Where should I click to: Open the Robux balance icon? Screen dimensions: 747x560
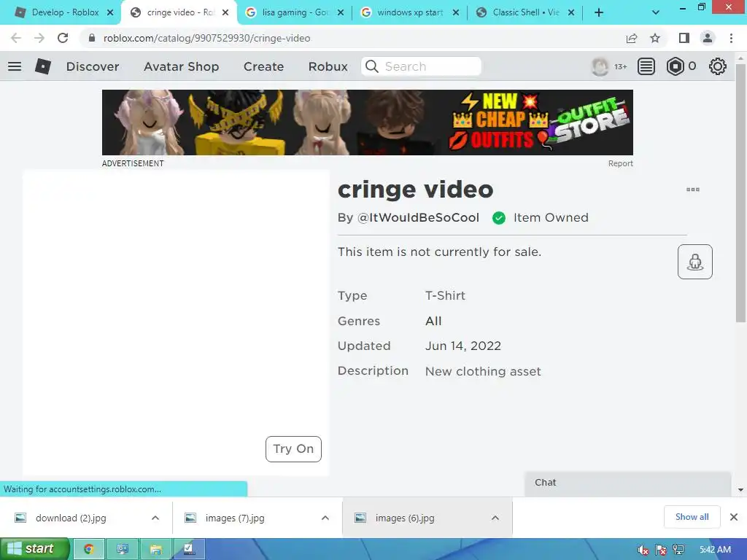[x=675, y=66]
